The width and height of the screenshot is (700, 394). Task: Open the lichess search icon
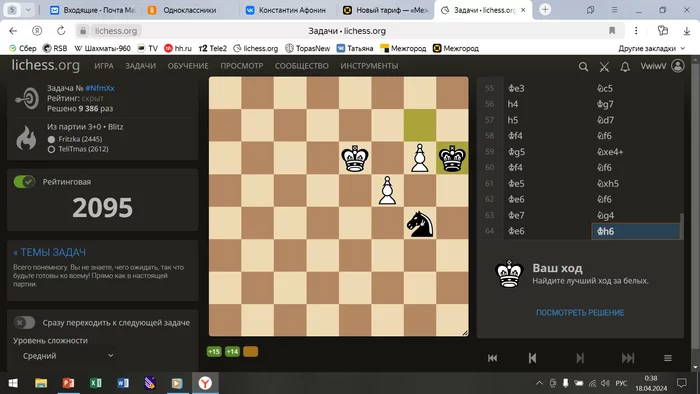pos(583,66)
